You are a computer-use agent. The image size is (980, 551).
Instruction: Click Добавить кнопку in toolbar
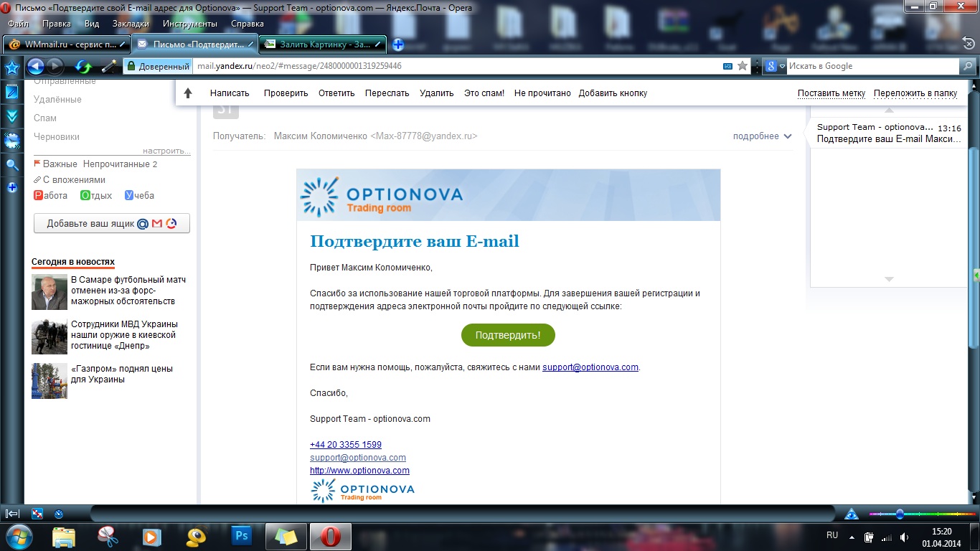(x=613, y=93)
